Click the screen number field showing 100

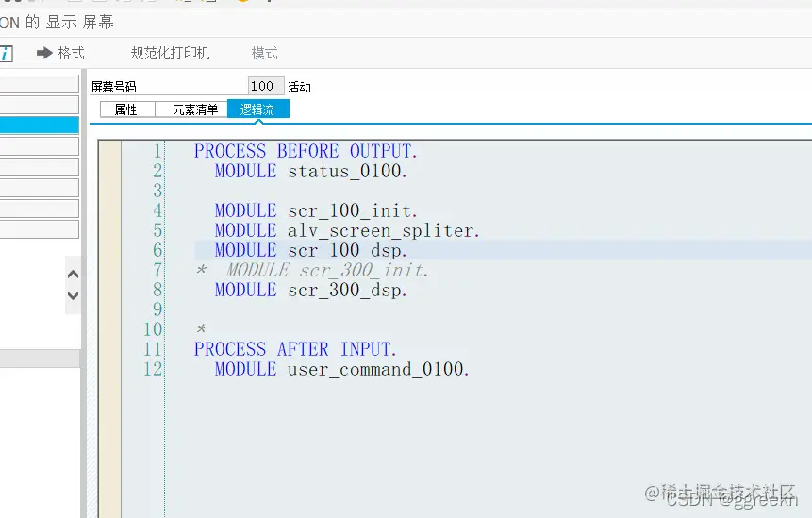click(x=266, y=86)
